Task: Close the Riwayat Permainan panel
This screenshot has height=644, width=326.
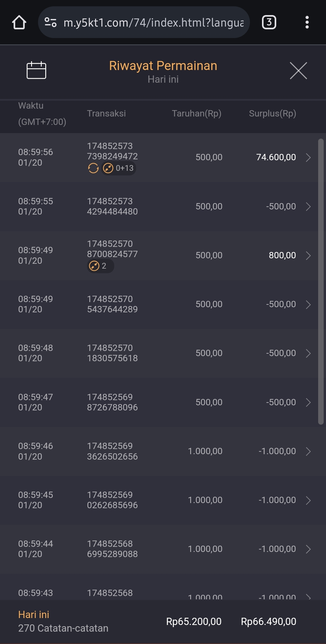Action: tap(298, 71)
